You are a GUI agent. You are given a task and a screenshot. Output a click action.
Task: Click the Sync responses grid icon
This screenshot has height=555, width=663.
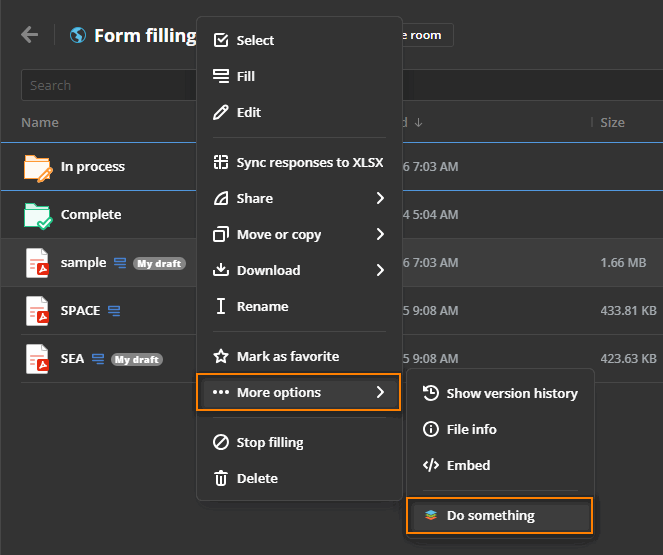pos(221,162)
